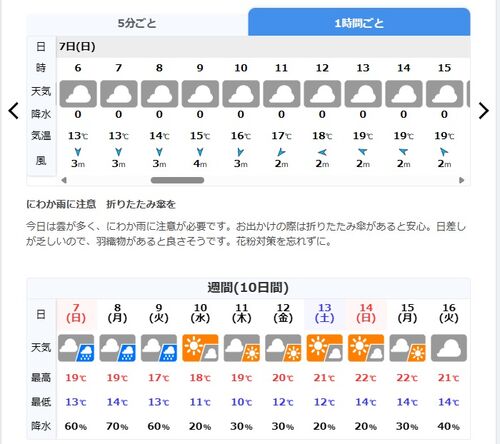Open the 11(木) cloudy-sun weekly icon

pos(242,348)
